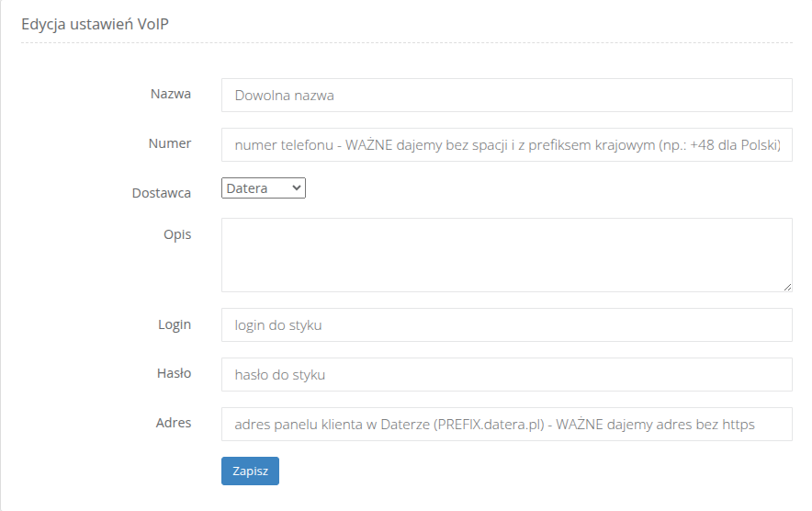Click the Edycja ustawień VoIP heading
Screen dimensions: 812x511
[95, 24]
